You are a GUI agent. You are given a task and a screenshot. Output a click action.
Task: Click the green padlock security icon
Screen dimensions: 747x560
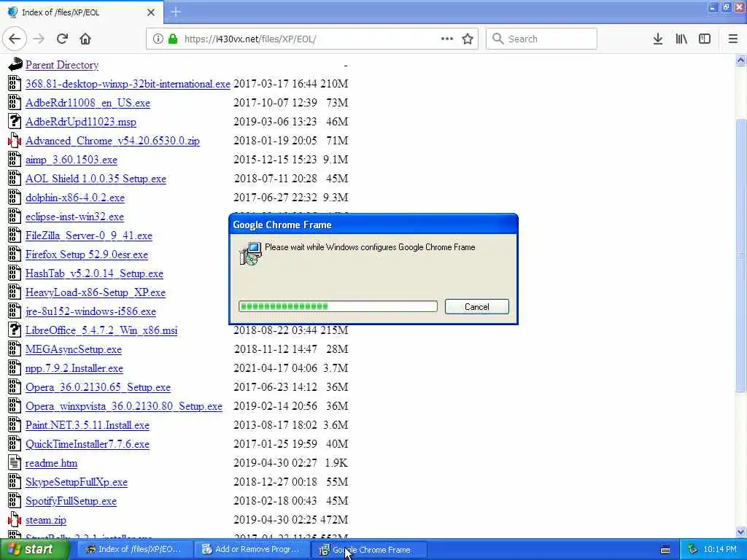click(172, 39)
